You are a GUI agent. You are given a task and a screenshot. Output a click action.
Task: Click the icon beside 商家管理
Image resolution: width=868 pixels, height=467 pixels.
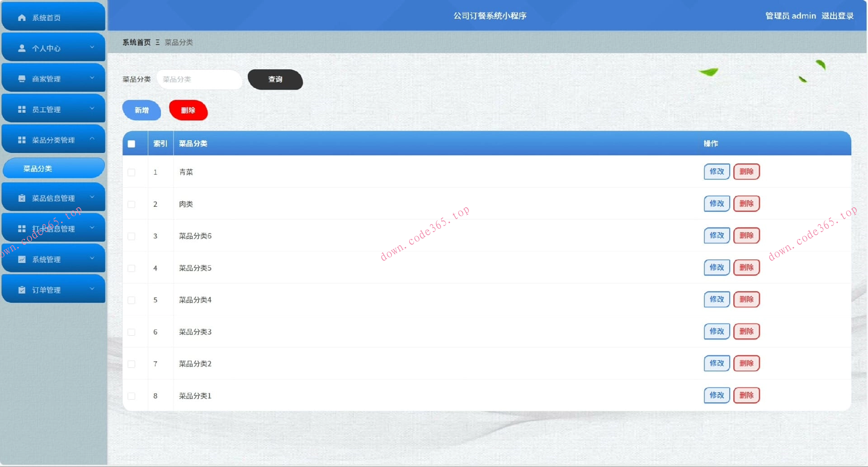[22, 79]
